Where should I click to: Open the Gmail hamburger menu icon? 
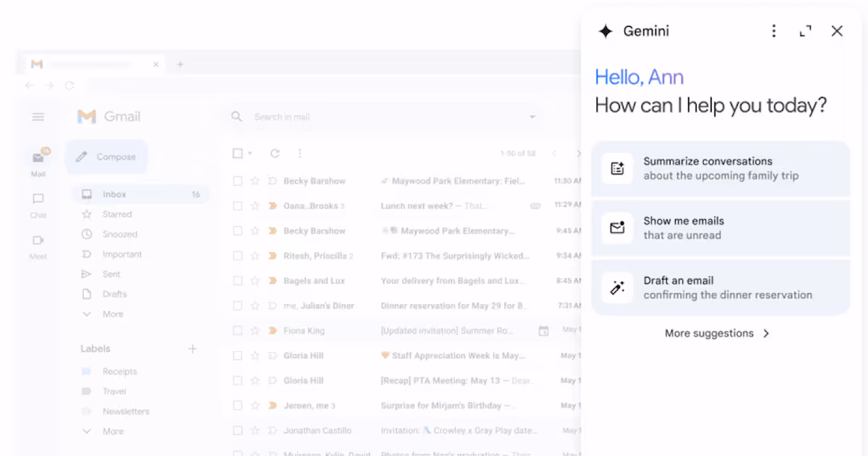pos(38,116)
